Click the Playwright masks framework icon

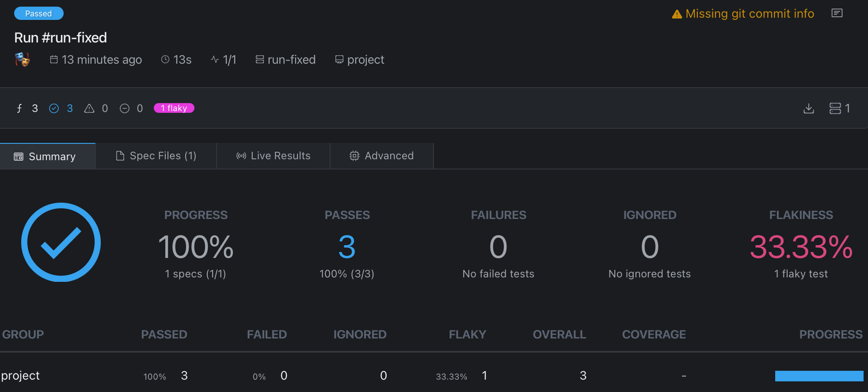pos(22,59)
